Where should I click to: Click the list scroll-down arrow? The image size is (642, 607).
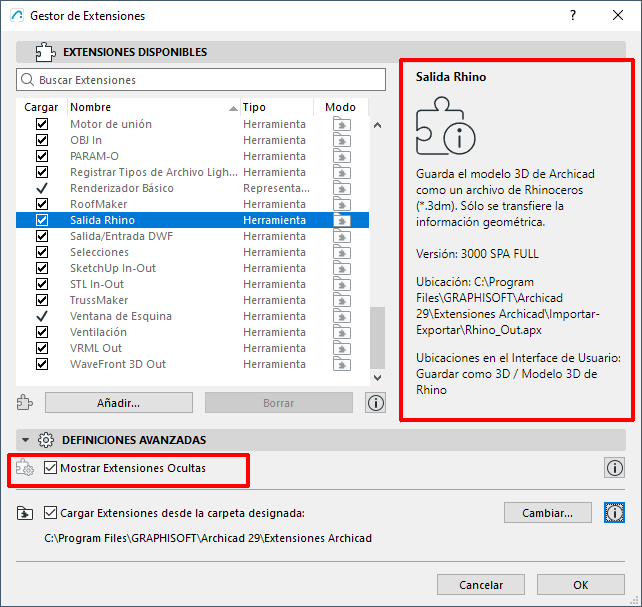tap(378, 377)
